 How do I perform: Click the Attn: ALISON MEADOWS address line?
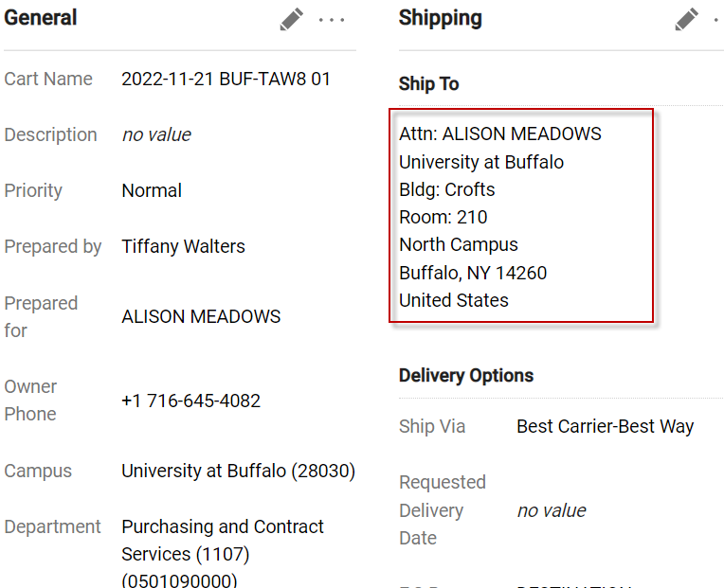pos(500,134)
